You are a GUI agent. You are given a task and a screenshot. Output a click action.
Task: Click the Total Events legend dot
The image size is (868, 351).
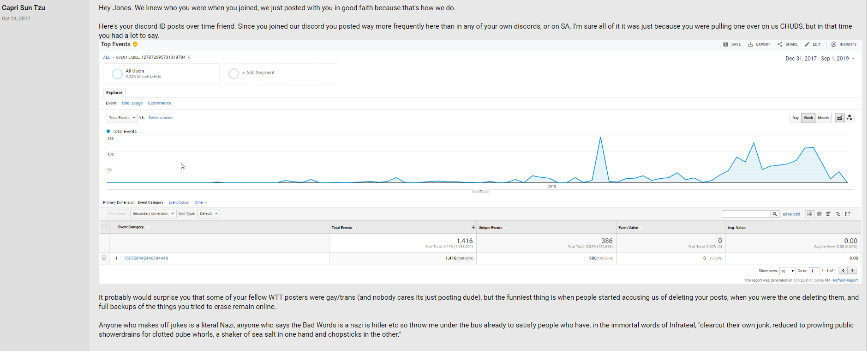coord(108,131)
